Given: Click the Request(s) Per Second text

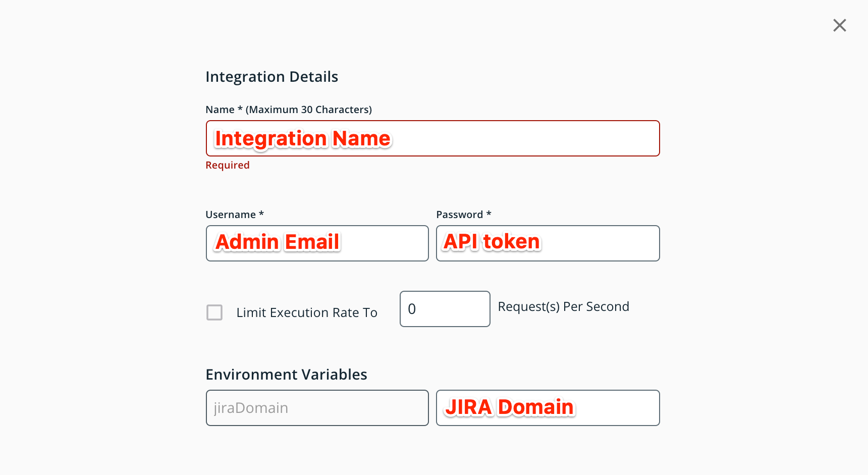Looking at the screenshot, I should (563, 307).
